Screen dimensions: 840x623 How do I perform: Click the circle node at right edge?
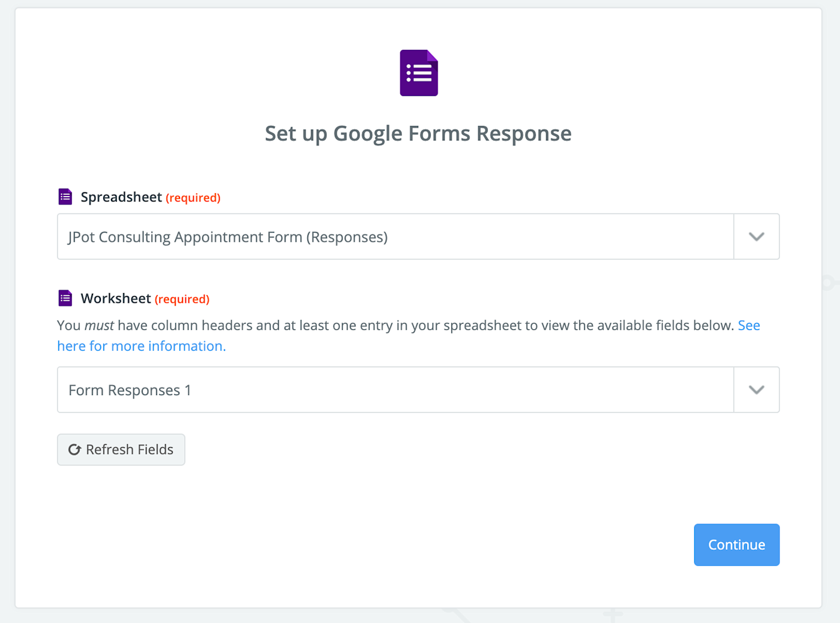coord(828,282)
